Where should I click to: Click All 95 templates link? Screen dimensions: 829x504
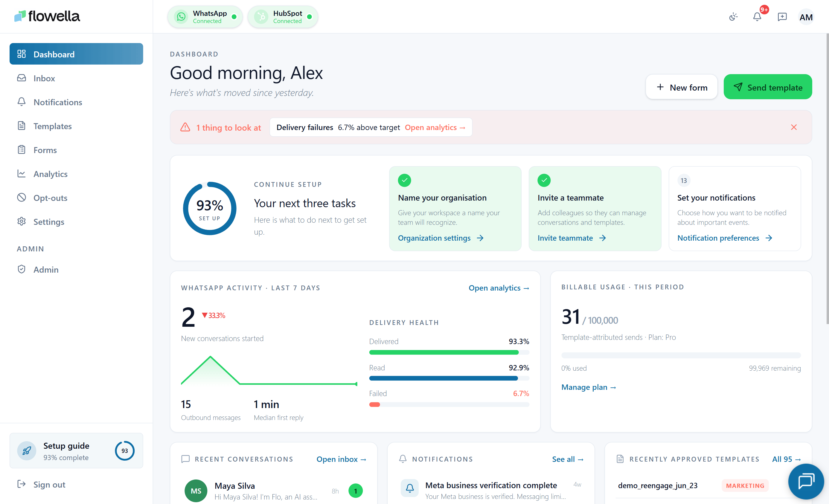point(786,459)
